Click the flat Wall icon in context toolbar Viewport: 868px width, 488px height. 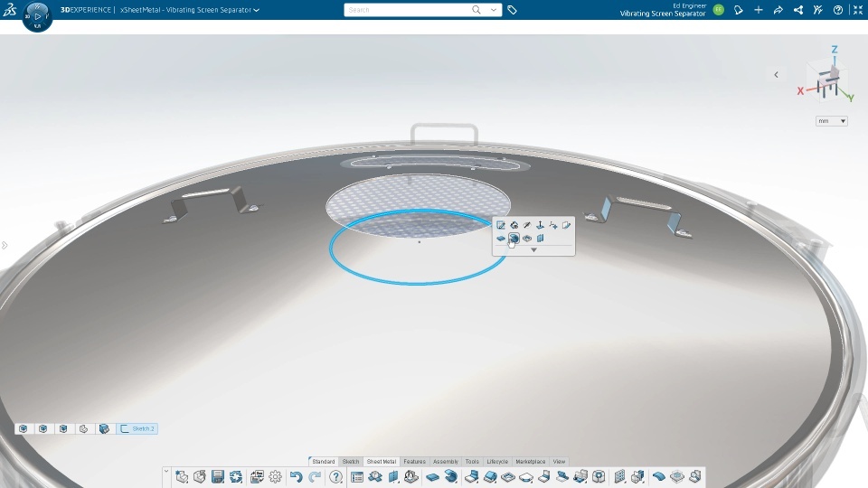[x=500, y=239]
